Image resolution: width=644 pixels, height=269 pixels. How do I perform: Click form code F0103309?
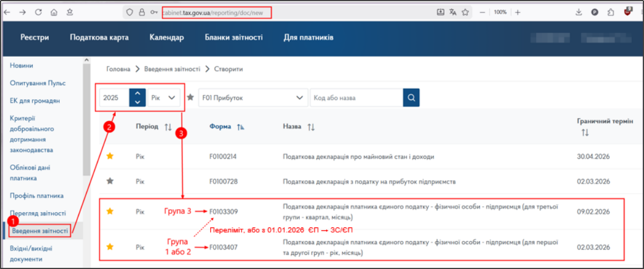pyautogui.click(x=224, y=212)
